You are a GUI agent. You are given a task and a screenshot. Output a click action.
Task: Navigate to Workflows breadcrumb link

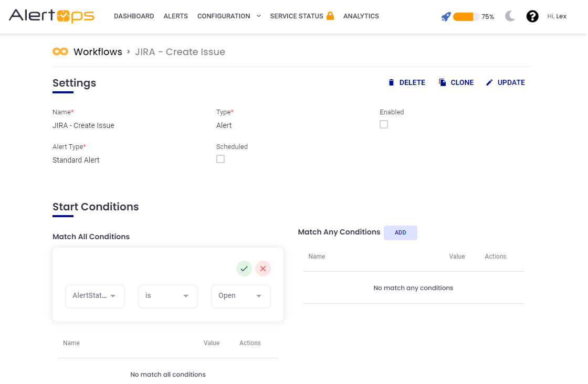98,52
